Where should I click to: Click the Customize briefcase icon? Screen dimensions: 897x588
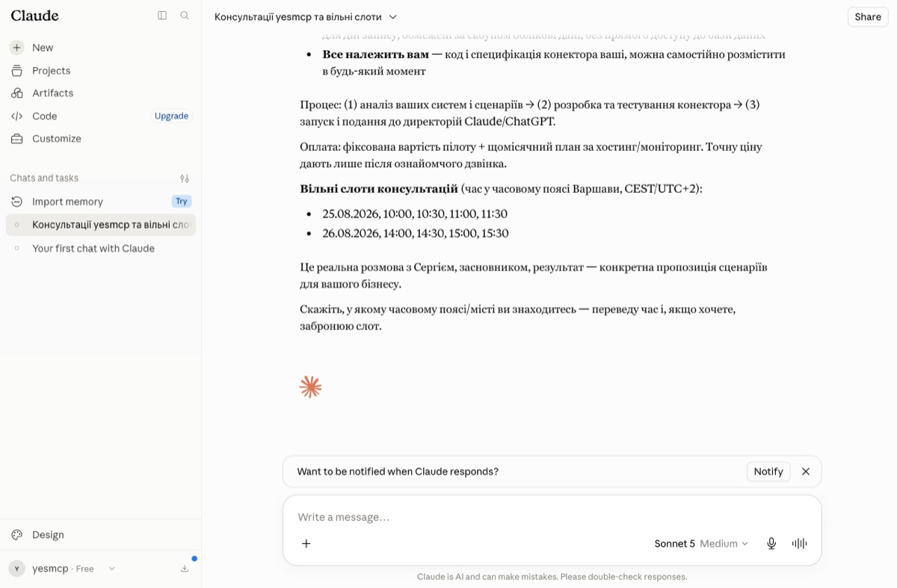pos(16,138)
